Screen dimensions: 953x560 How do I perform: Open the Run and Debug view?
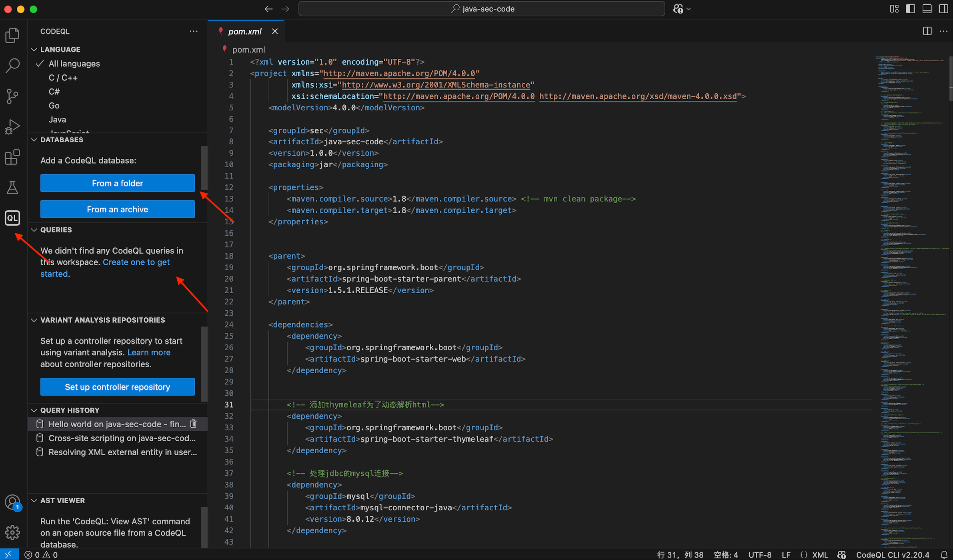[x=12, y=127]
